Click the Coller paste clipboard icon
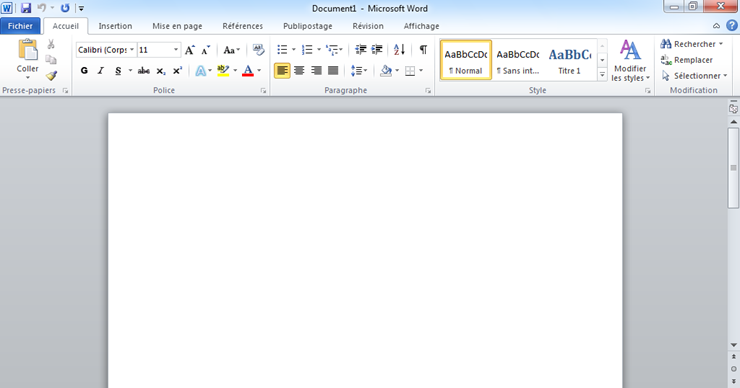This screenshot has width=740, height=388. coord(27,50)
